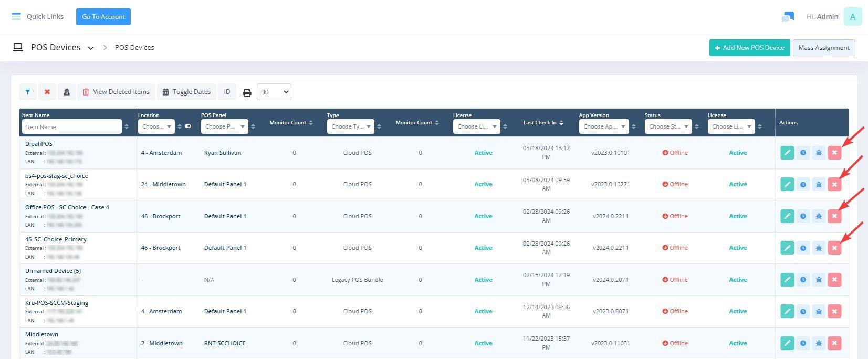This screenshot has width=868, height=359.
Task: Click the RNT-SCCHOICE panel cell
Action: (x=225, y=343)
